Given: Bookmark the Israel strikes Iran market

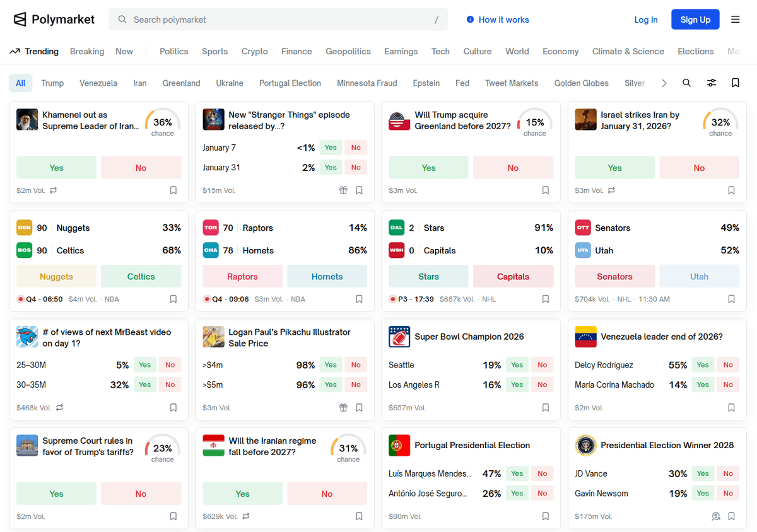Looking at the screenshot, I should (732, 190).
